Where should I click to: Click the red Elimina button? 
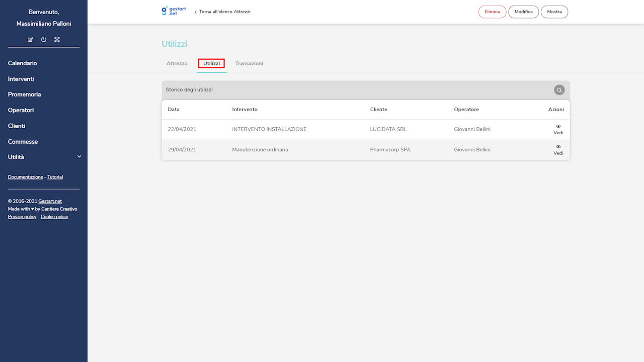coord(493,12)
